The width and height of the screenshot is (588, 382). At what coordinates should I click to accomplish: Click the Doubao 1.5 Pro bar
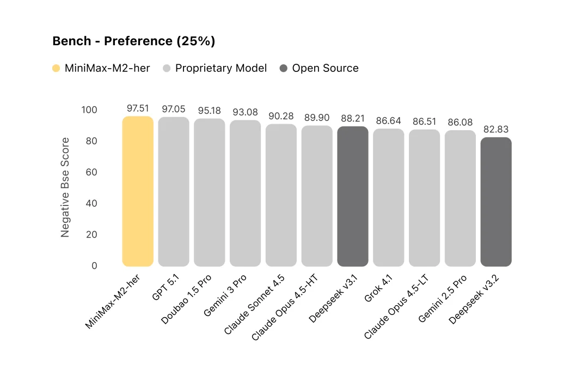[210, 192]
